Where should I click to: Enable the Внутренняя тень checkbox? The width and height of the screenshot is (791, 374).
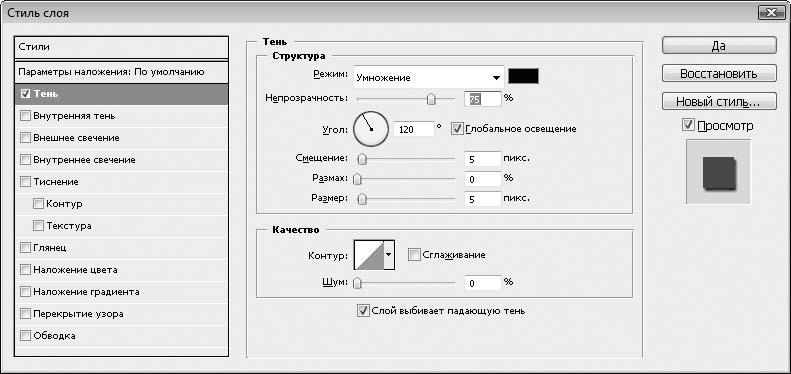click(25, 116)
